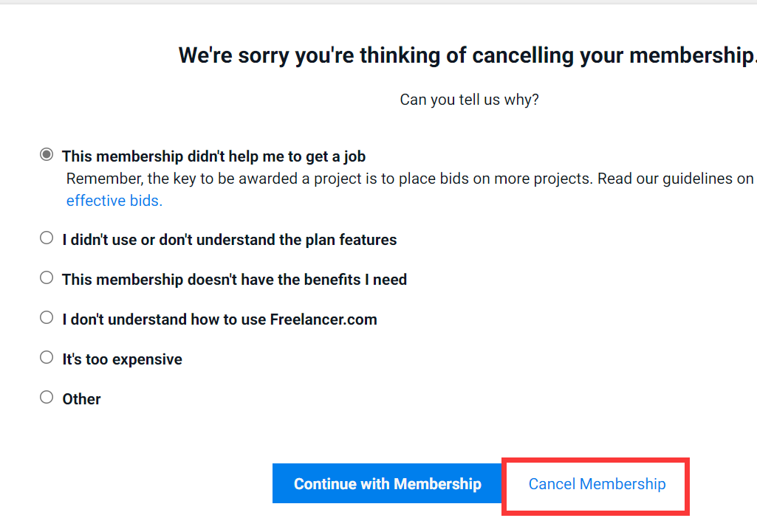Click the Continue with Membership button
Image resolution: width=757 pixels, height=532 pixels.
coord(387,484)
